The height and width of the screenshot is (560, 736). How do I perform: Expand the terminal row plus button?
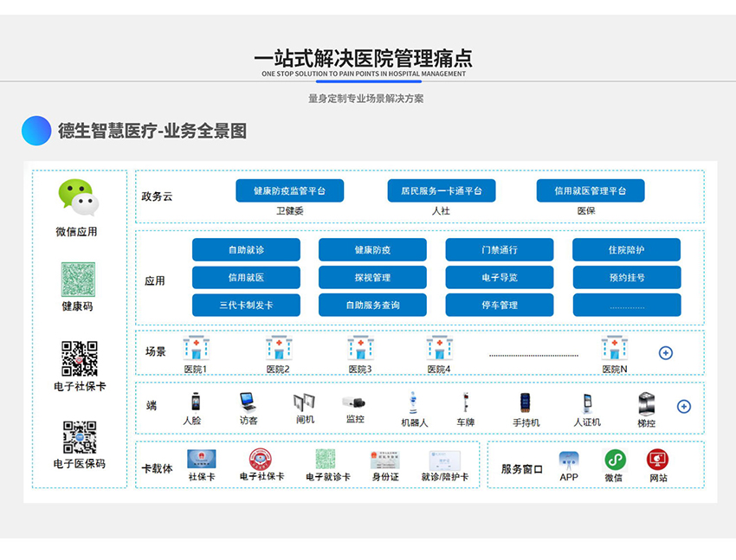(x=683, y=407)
